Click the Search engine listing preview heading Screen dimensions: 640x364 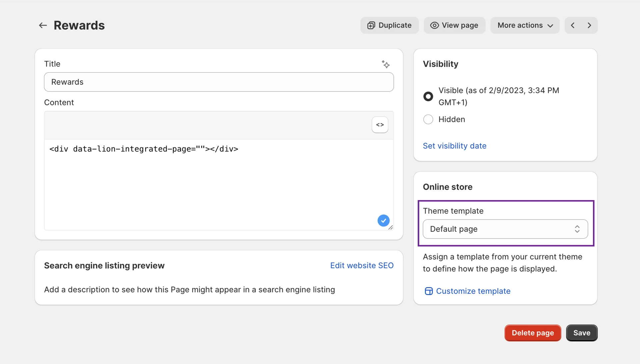(x=104, y=265)
